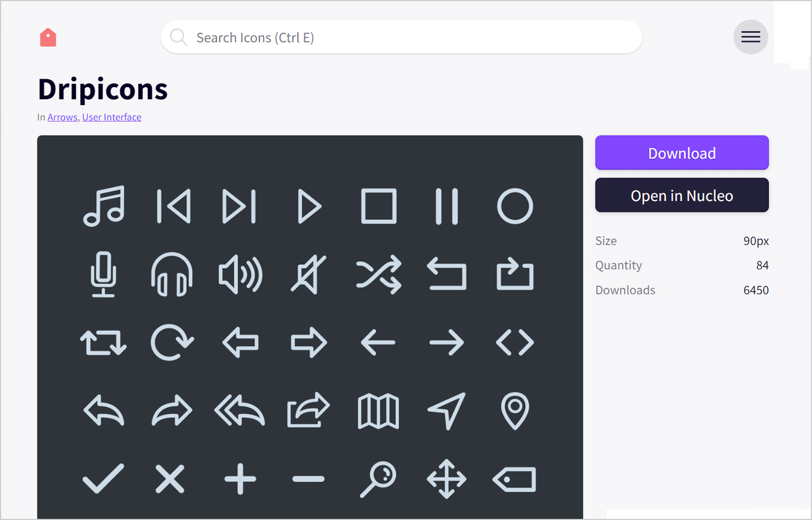Select the retweet square arrows icon
The height and width of the screenshot is (520, 812).
coord(103,342)
